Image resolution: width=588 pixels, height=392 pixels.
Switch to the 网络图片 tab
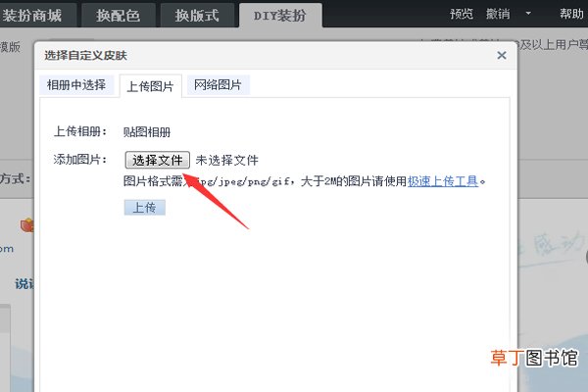click(x=218, y=85)
